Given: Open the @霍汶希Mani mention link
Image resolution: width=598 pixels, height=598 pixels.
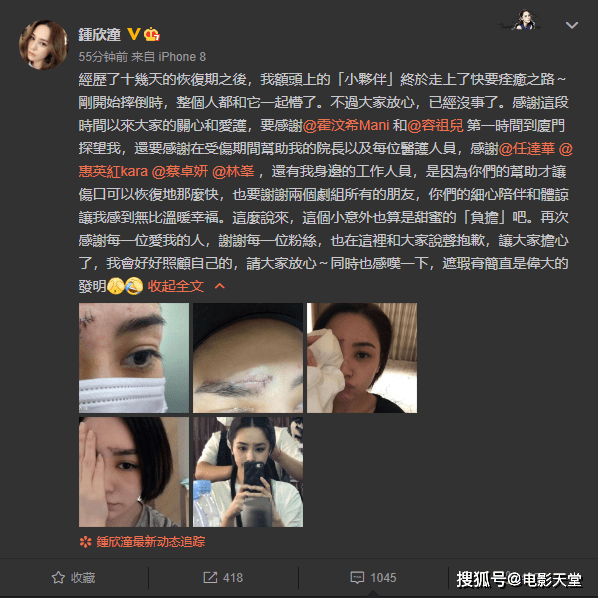Looking at the screenshot, I should pos(346,125).
